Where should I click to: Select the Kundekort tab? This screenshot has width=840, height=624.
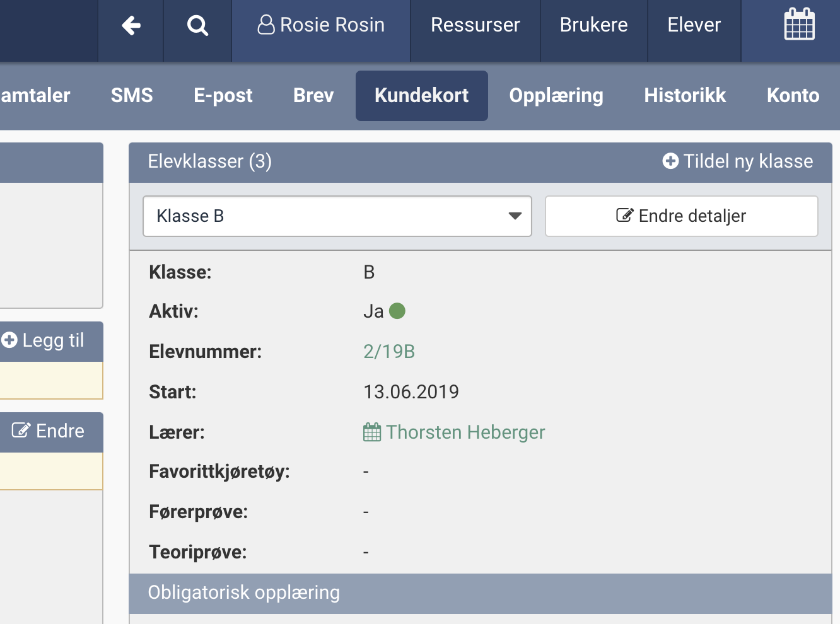(422, 96)
